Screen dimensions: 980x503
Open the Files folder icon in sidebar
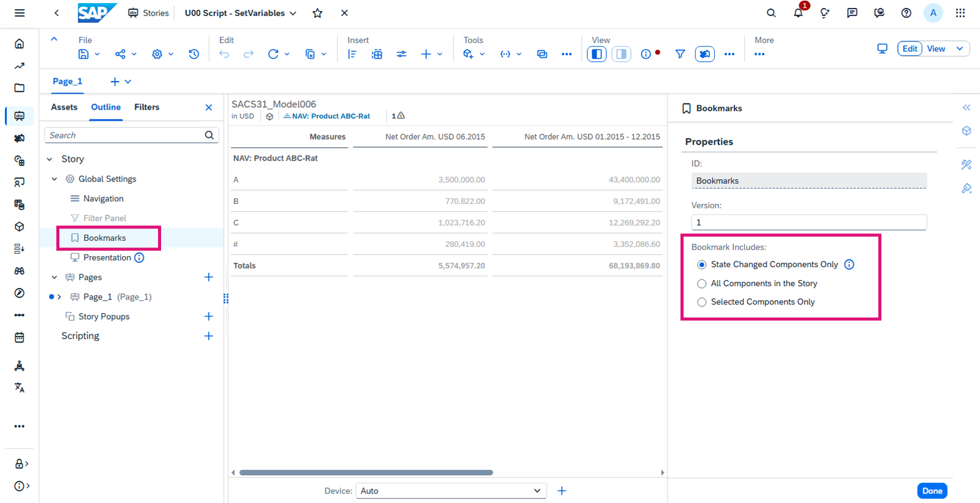point(20,88)
